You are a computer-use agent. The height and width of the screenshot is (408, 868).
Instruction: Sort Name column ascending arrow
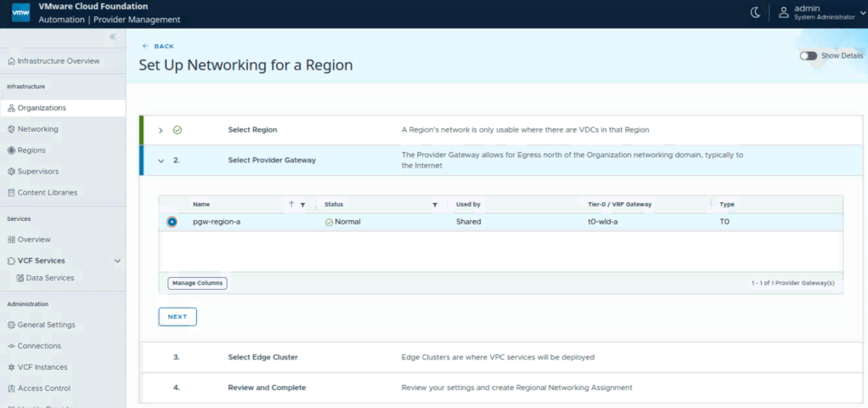click(x=291, y=204)
